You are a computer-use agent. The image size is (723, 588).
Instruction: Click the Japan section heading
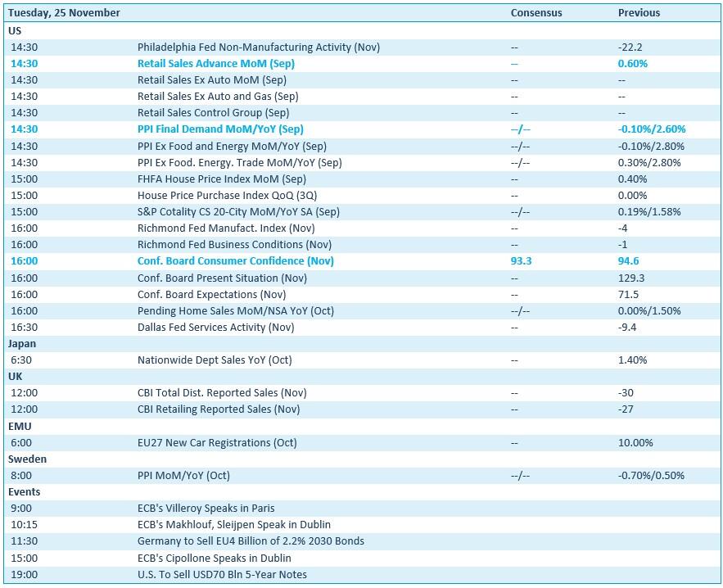pos(22,344)
